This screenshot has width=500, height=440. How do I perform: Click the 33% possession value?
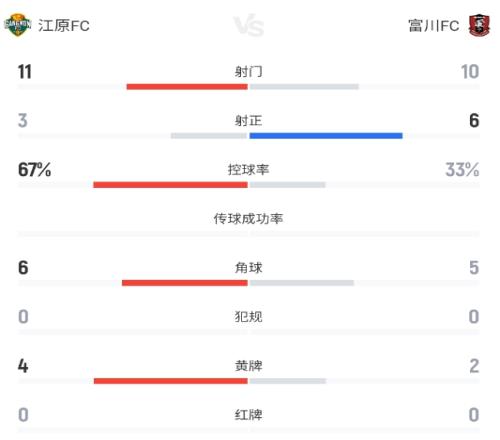tap(462, 170)
